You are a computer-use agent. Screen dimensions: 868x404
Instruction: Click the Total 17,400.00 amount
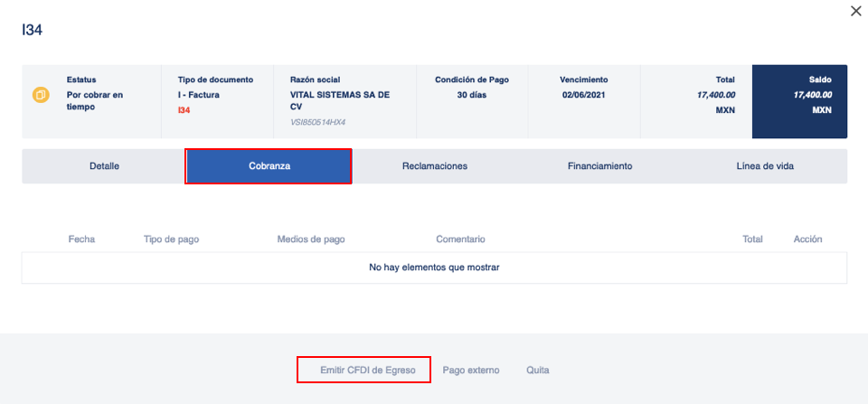pos(716,95)
